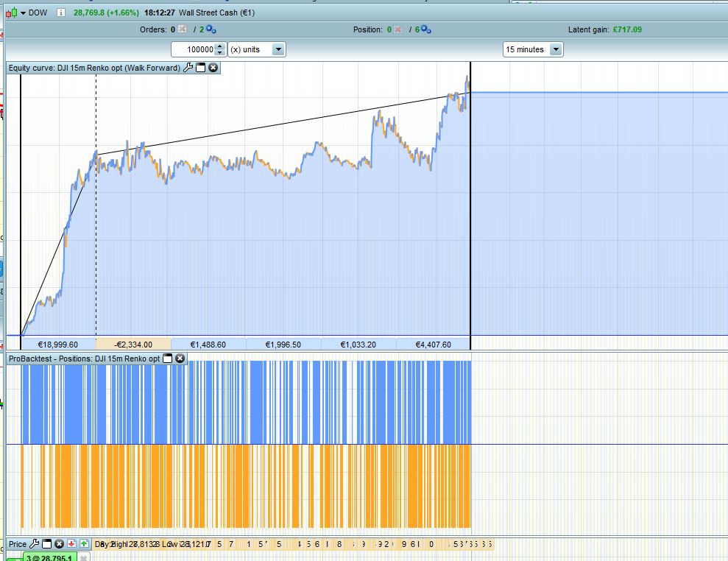Screen dimensions: 728x561
Task: Open the (x) units dropdown
Action: pos(278,49)
